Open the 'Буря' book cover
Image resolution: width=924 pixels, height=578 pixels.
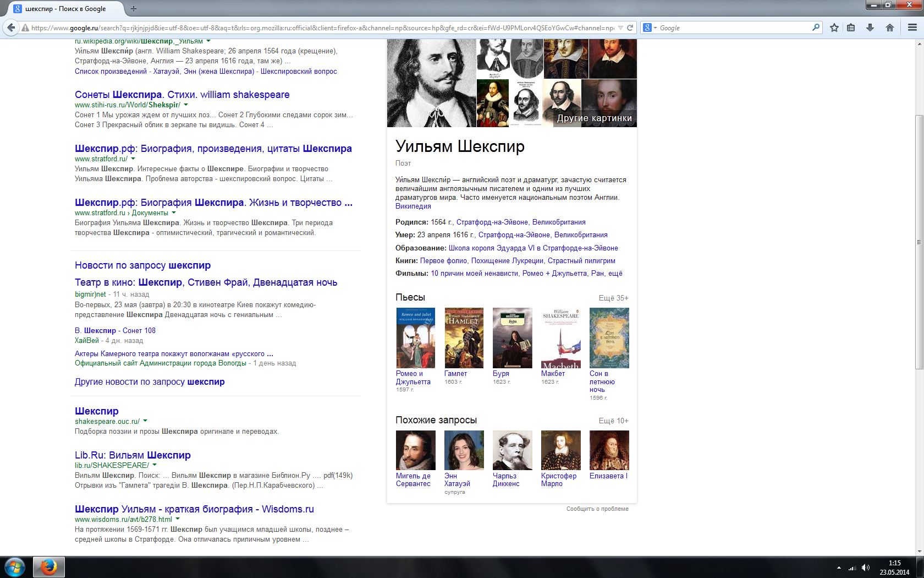513,338
